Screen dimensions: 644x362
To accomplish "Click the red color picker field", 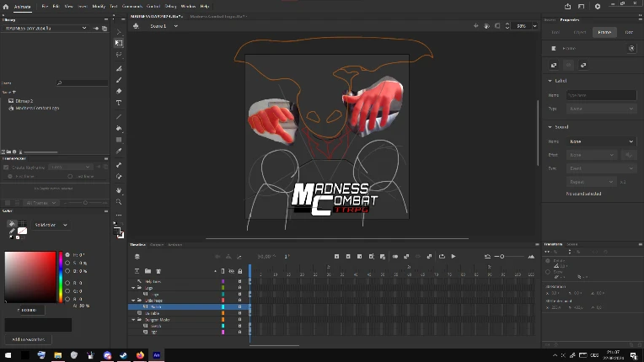I will tap(30, 277).
